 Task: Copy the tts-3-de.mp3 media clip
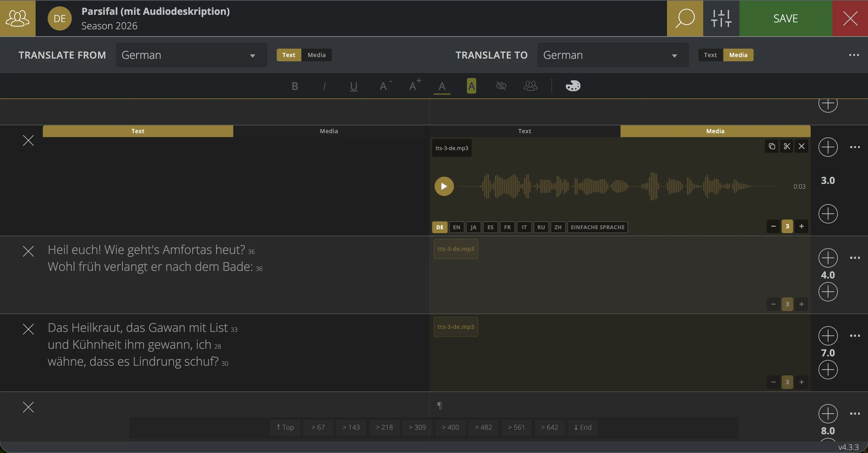tap(772, 146)
